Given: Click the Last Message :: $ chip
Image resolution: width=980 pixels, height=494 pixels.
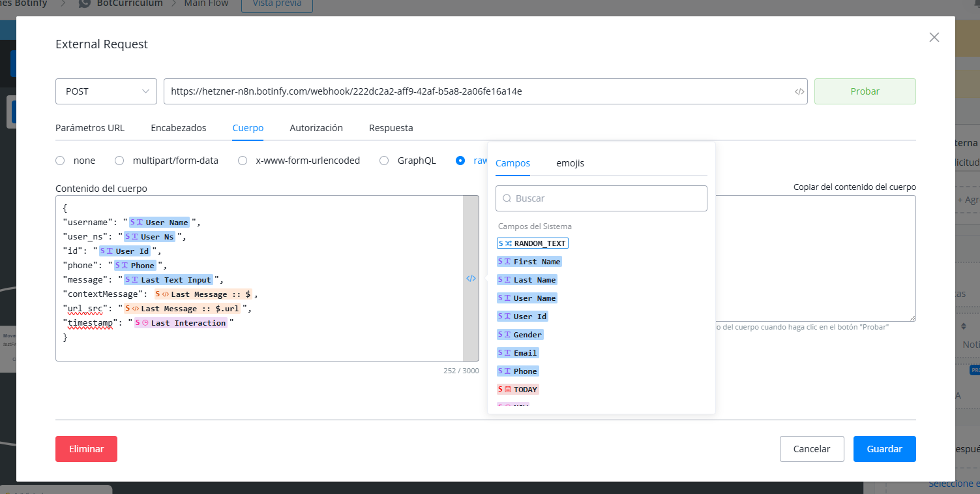Looking at the screenshot, I should pos(203,294).
